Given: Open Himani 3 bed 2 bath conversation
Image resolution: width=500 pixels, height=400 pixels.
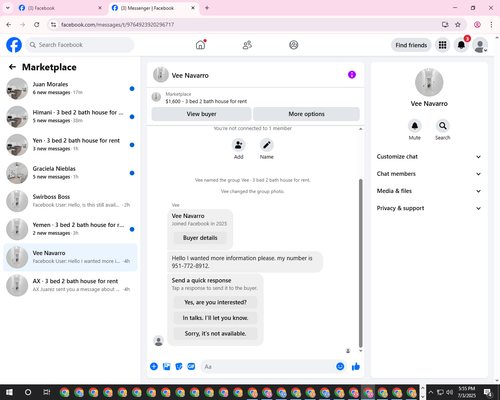Looking at the screenshot, I should tap(70, 117).
